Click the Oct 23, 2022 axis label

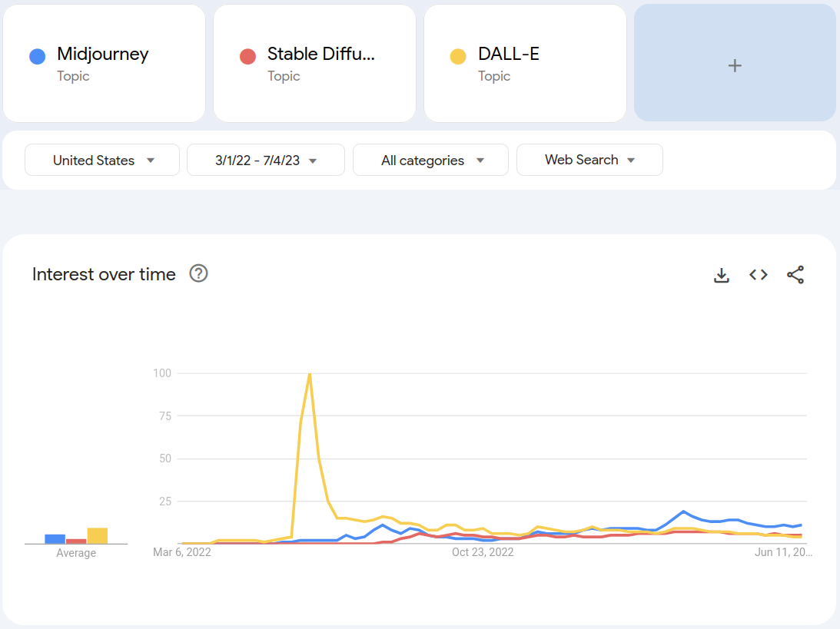(x=482, y=551)
